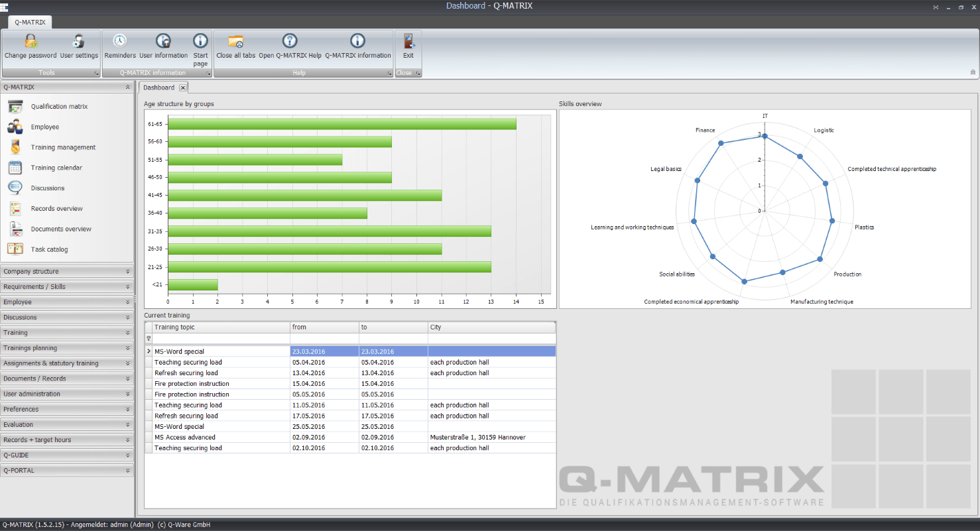Image resolution: width=980 pixels, height=531 pixels.
Task: Expand the Requirements / Skills section
Action: (x=66, y=286)
